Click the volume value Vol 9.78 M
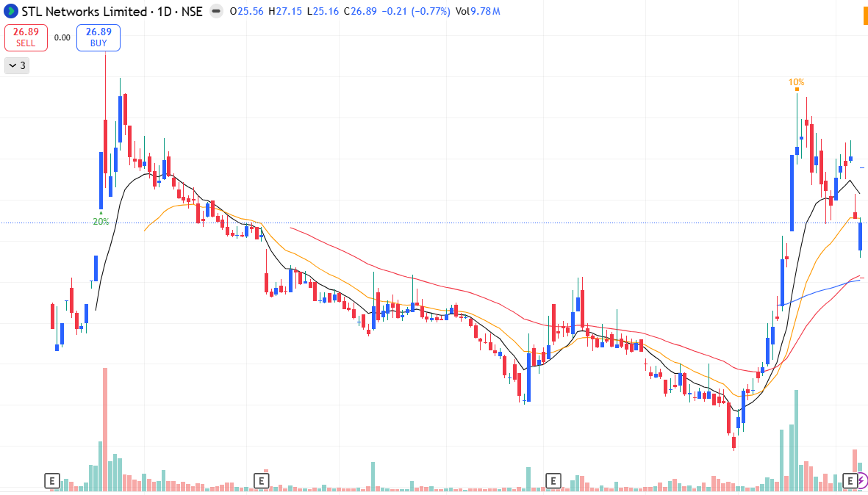The width and height of the screenshot is (868, 495). click(x=478, y=11)
